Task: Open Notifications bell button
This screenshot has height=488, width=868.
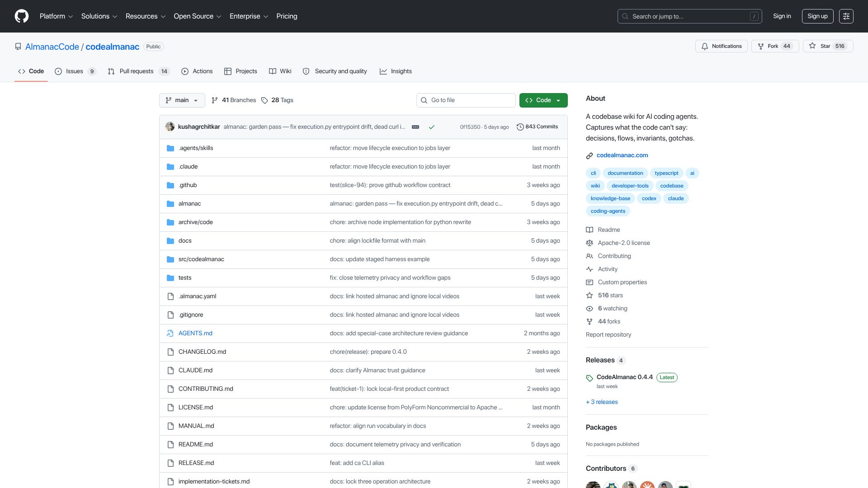Action: coord(722,46)
